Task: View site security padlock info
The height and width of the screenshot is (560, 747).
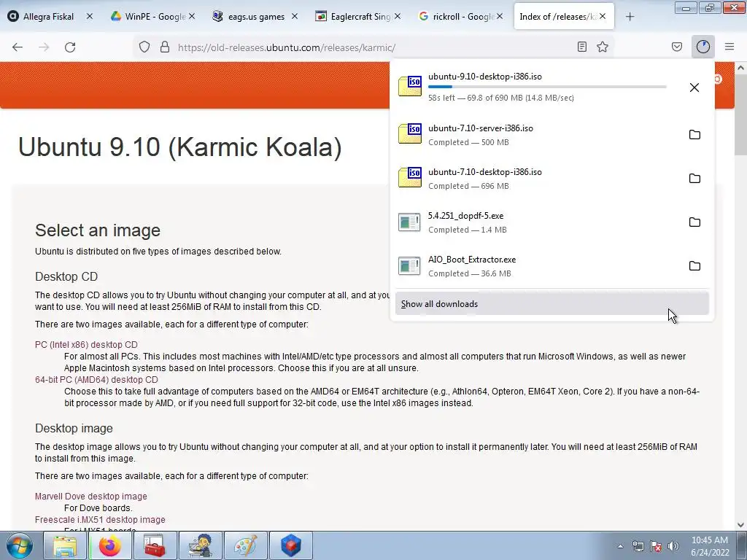Action: coord(165,47)
